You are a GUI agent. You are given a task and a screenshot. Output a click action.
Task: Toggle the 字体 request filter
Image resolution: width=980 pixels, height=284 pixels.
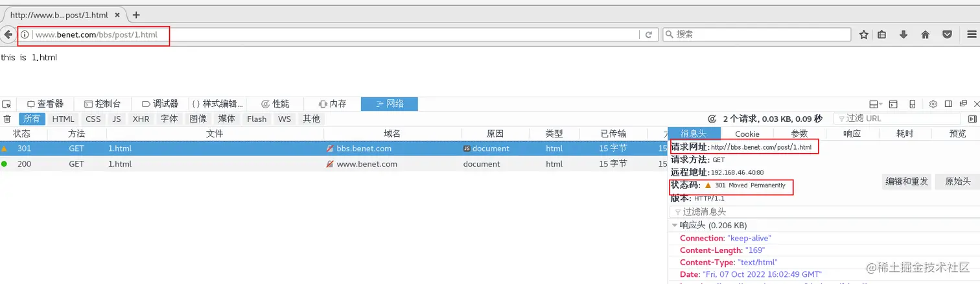(169, 119)
